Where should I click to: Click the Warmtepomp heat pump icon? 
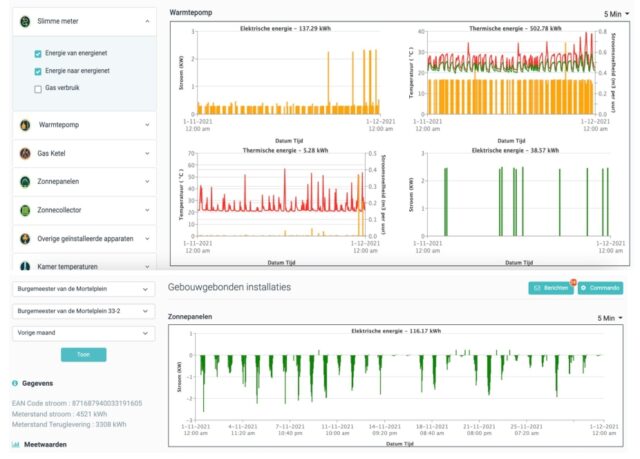pos(25,125)
